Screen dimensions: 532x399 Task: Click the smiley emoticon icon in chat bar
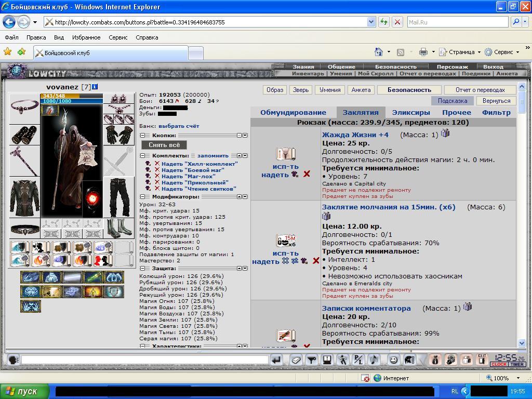(x=393, y=360)
